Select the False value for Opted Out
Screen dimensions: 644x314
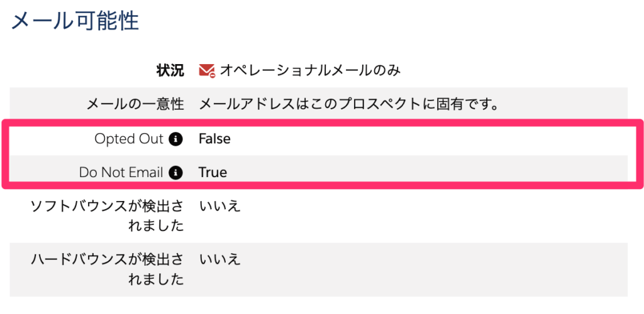(214, 139)
